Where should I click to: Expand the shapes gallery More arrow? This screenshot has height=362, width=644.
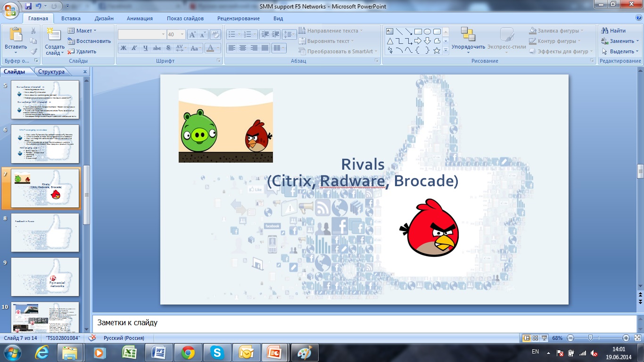click(x=446, y=51)
